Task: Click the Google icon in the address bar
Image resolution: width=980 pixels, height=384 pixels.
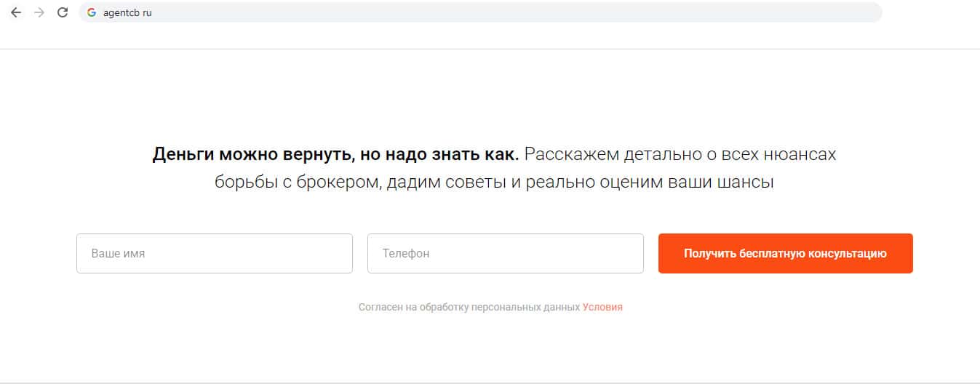Action: (92, 12)
